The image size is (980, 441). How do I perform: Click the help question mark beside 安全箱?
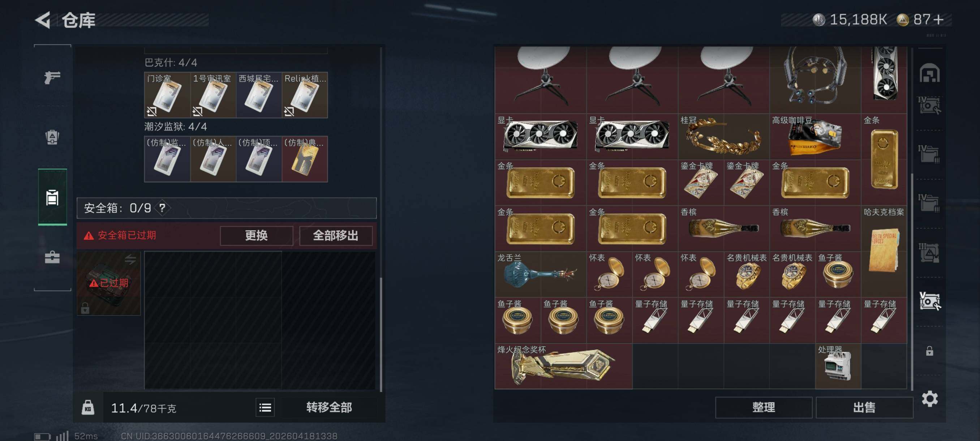[163, 208]
